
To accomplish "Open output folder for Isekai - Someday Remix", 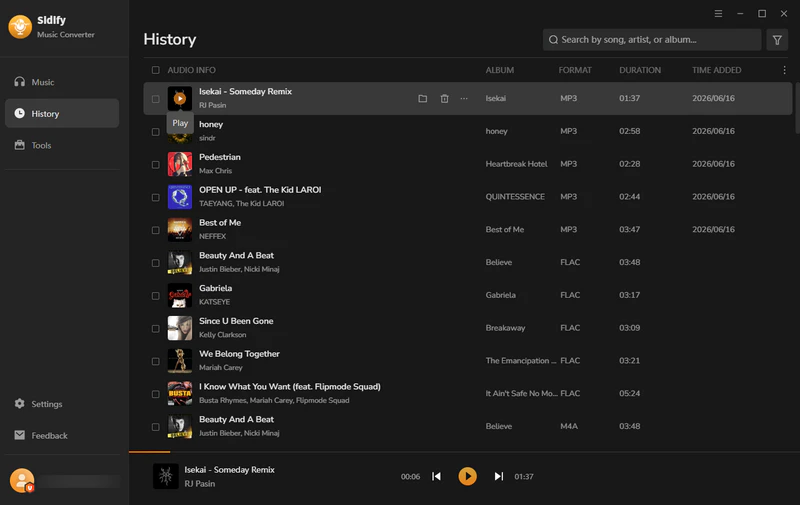I will click(x=422, y=98).
